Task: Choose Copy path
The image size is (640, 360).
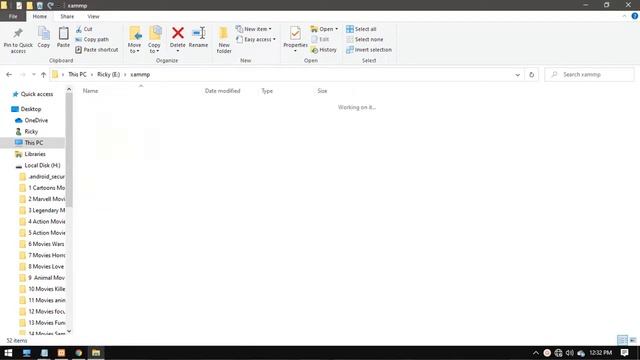Action: click(92, 39)
